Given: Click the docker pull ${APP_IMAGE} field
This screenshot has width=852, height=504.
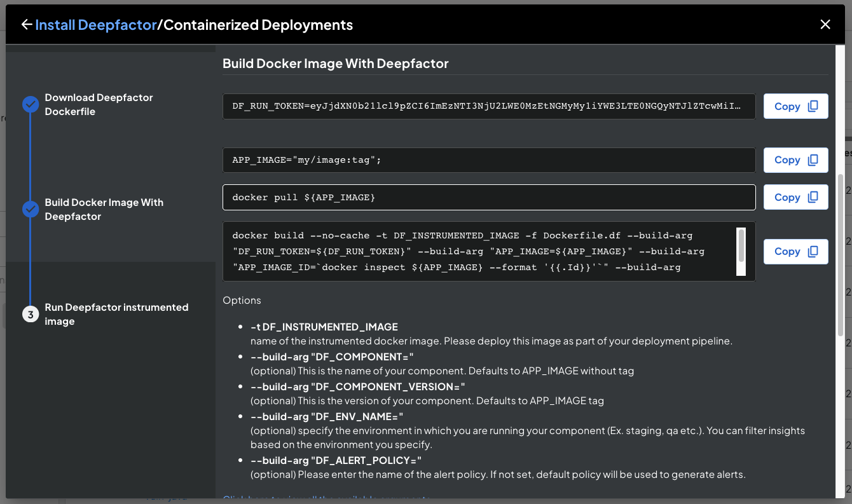Looking at the screenshot, I should coord(489,197).
